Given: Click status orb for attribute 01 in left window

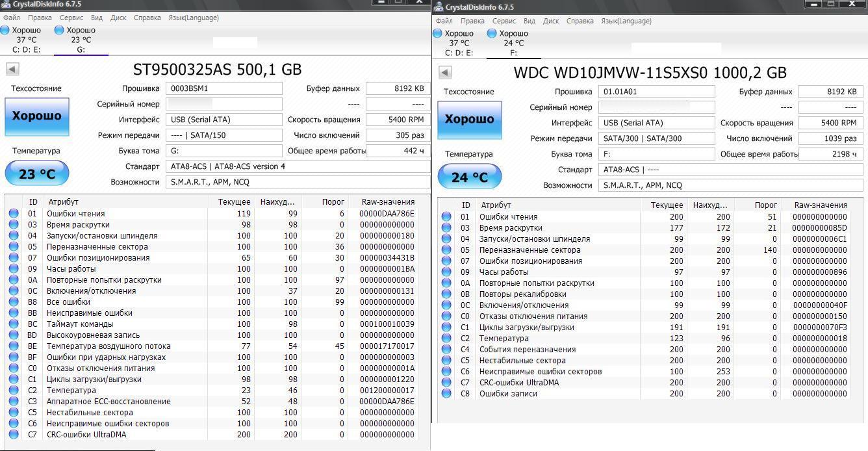Looking at the screenshot, I should click(x=14, y=213).
